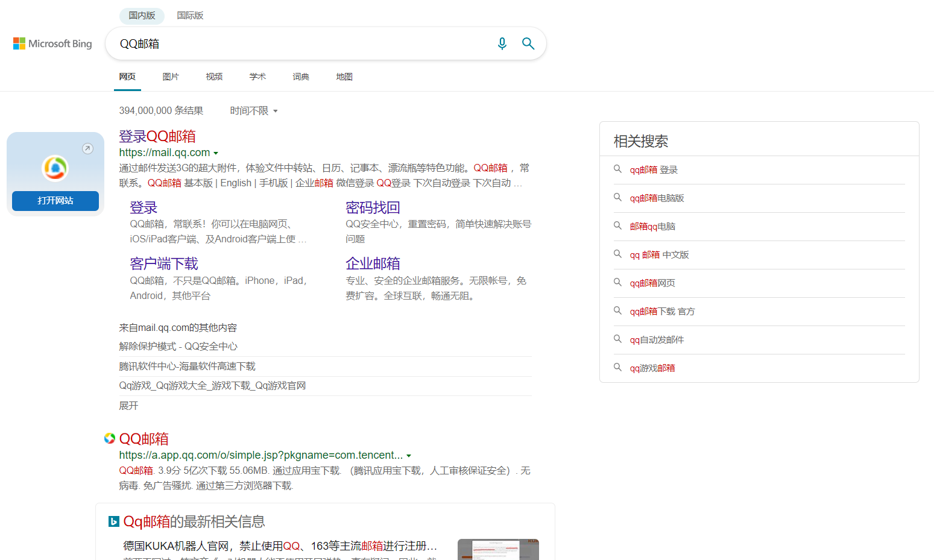Open the https://mail.qq.com URL text

coord(165,153)
